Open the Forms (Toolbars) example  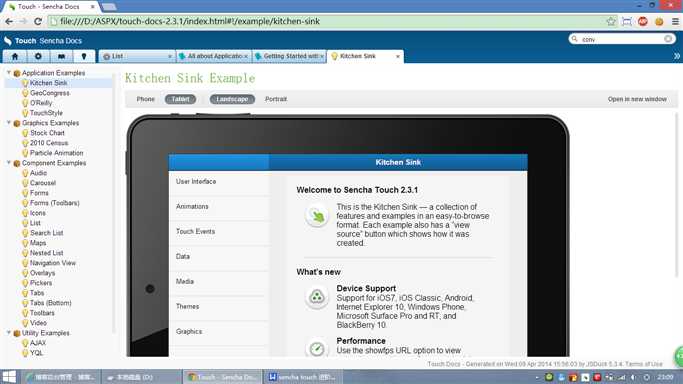[x=54, y=203]
